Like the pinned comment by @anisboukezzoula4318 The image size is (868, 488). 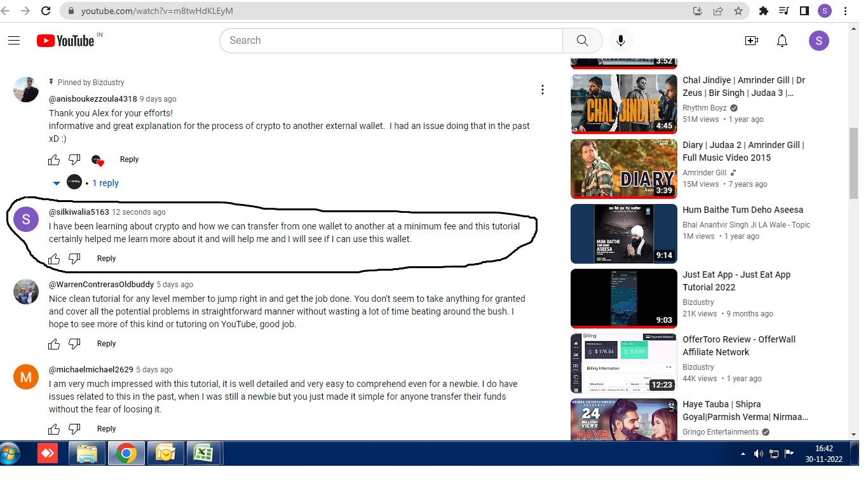pos(54,159)
